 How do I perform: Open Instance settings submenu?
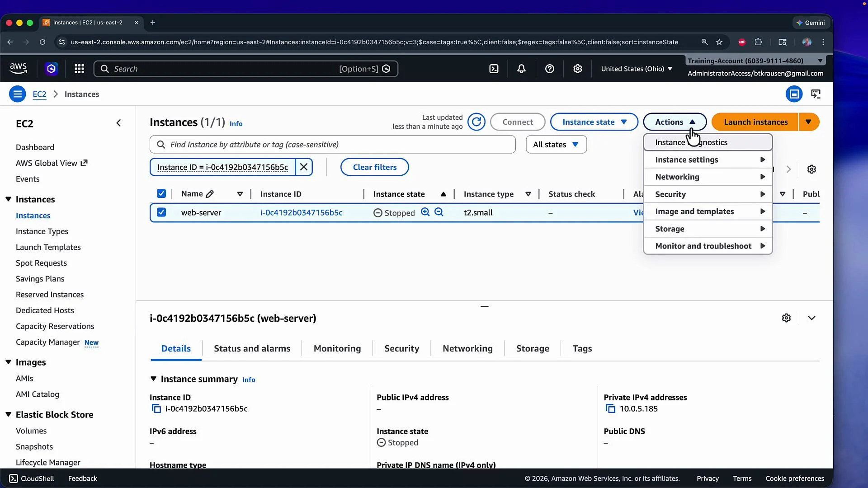[708, 160]
